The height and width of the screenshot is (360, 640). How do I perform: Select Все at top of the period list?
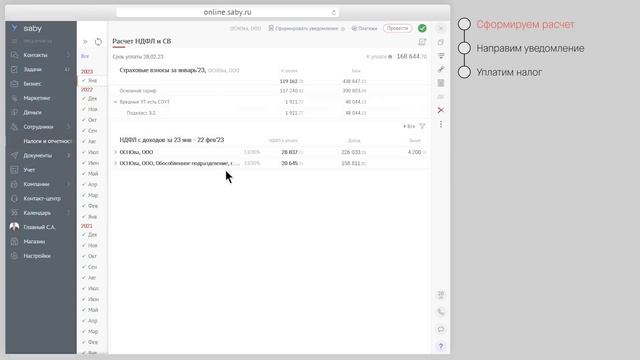click(x=85, y=56)
